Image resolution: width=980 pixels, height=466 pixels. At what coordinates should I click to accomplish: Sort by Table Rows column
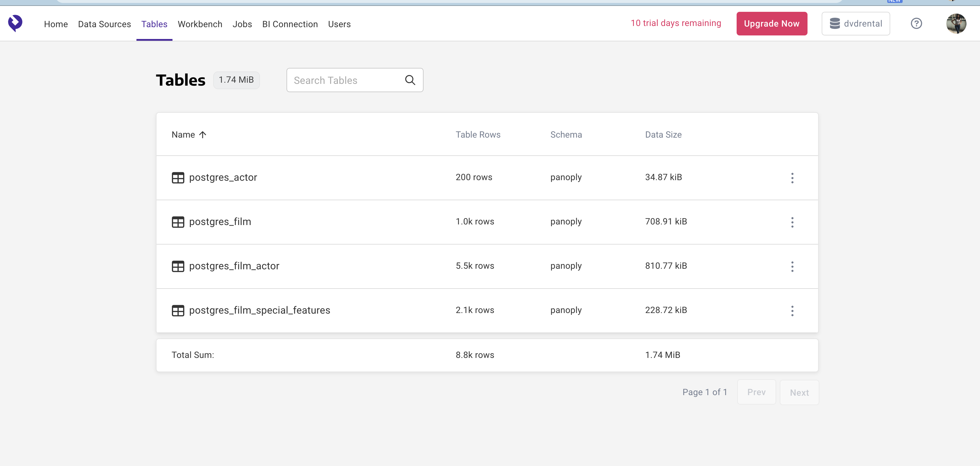click(478, 135)
